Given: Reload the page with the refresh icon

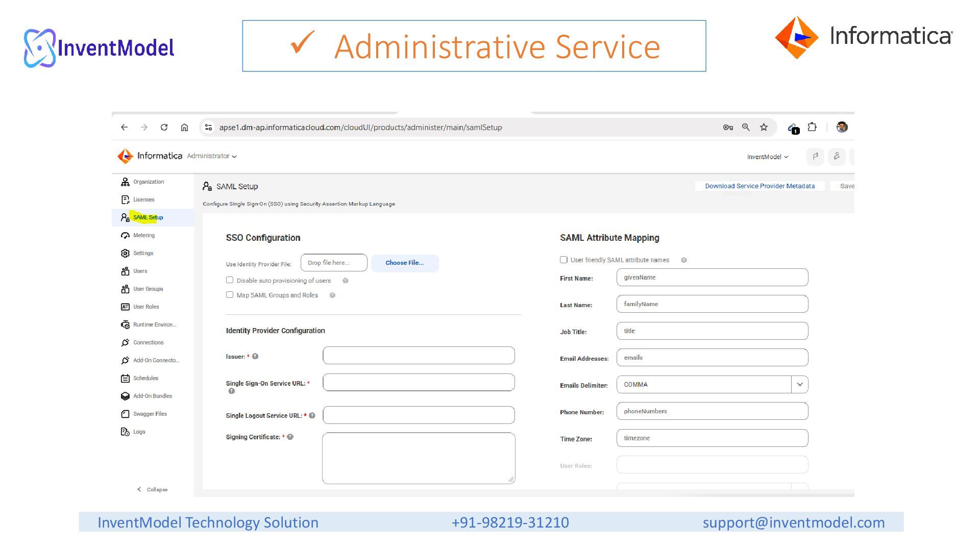Looking at the screenshot, I should pyautogui.click(x=164, y=128).
